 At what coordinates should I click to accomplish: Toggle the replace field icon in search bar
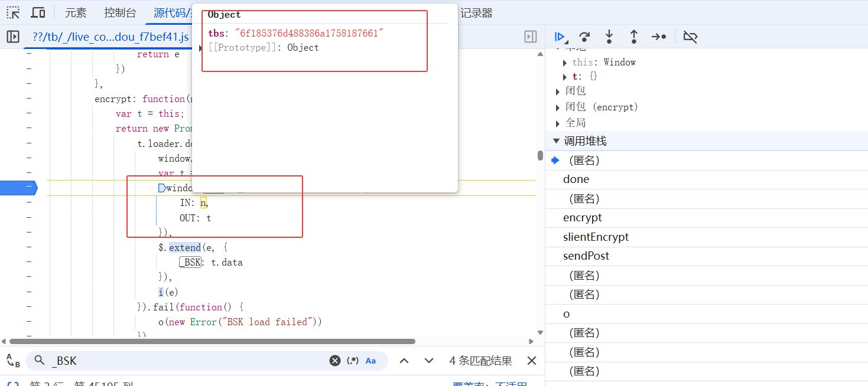[13, 361]
